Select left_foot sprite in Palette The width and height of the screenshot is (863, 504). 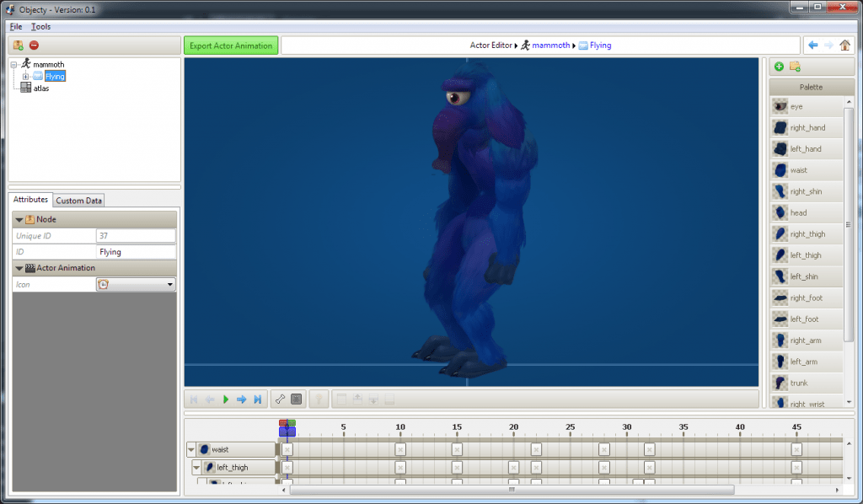click(x=807, y=319)
